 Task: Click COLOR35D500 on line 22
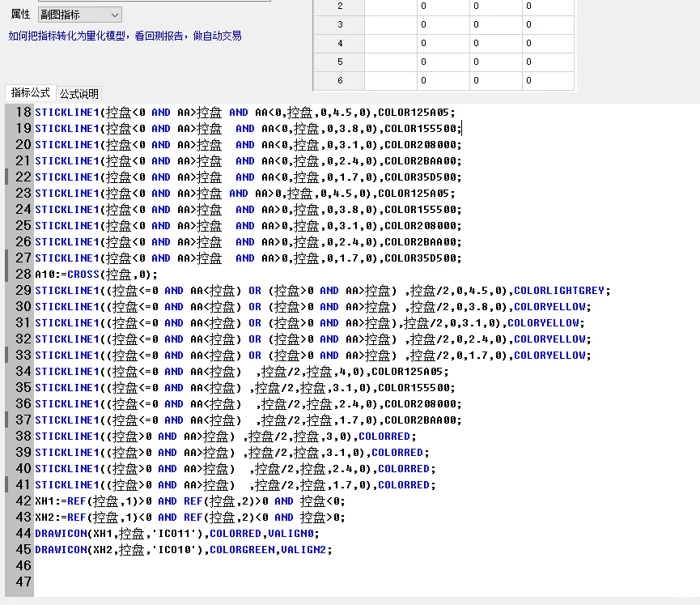tap(420, 177)
